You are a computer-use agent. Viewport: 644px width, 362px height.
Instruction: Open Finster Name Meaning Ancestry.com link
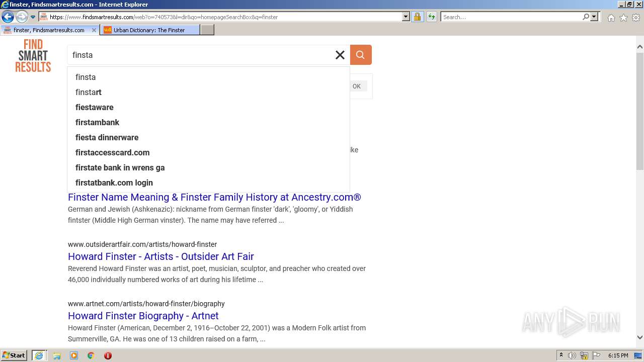point(214,197)
